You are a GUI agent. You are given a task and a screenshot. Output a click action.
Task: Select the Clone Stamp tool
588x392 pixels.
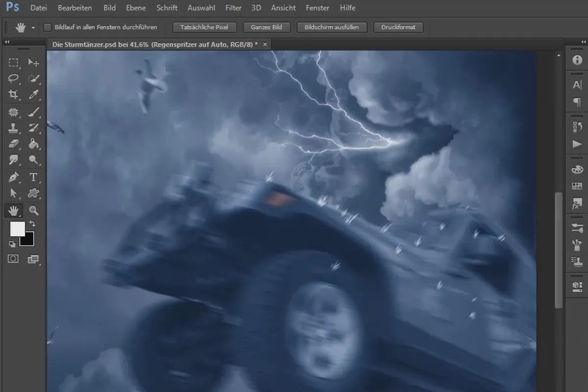tap(14, 128)
